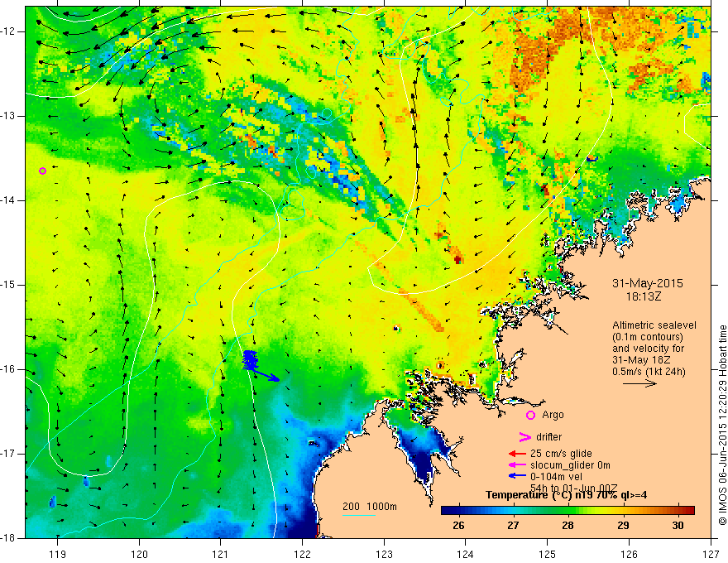Click the magenta slocum_glider arrow in legend
728x563 pixels.
(517, 465)
